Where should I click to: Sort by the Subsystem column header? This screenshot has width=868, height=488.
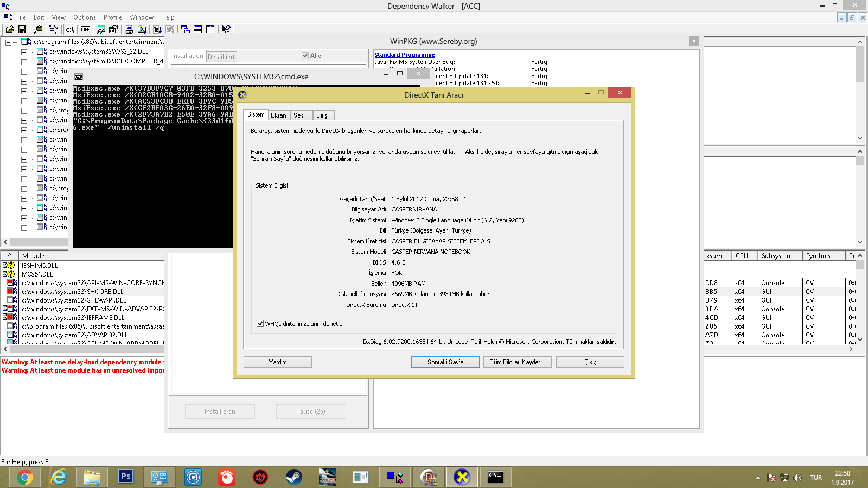coord(780,256)
